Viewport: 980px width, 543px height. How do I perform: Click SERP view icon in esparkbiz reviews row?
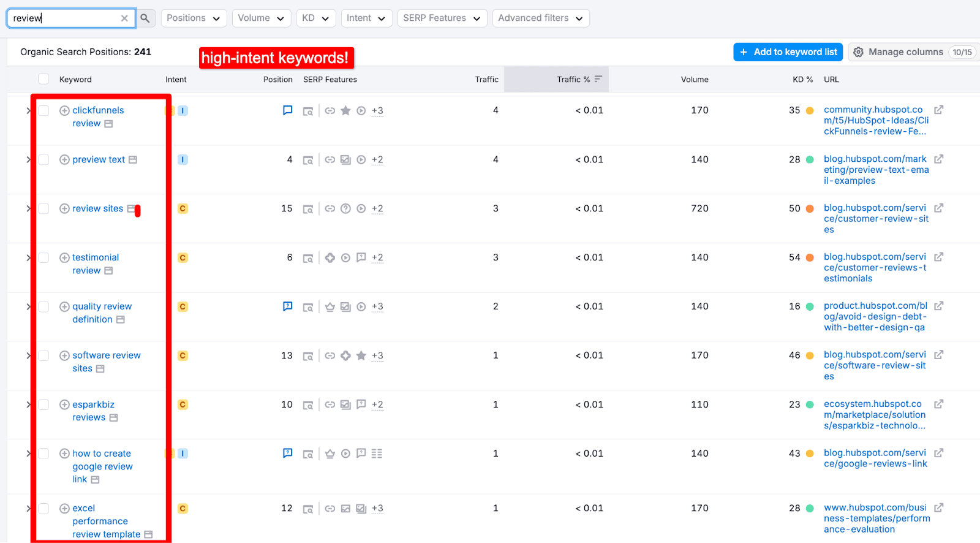[308, 405]
